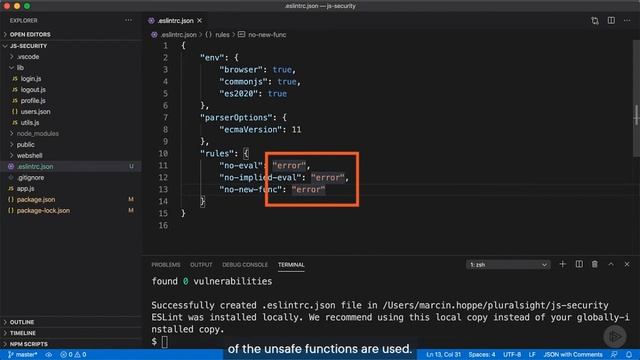Viewport: 640px width, 360px height.
Task: Open the terminal selector dropdown 1: zsh
Action: click(x=508, y=265)
